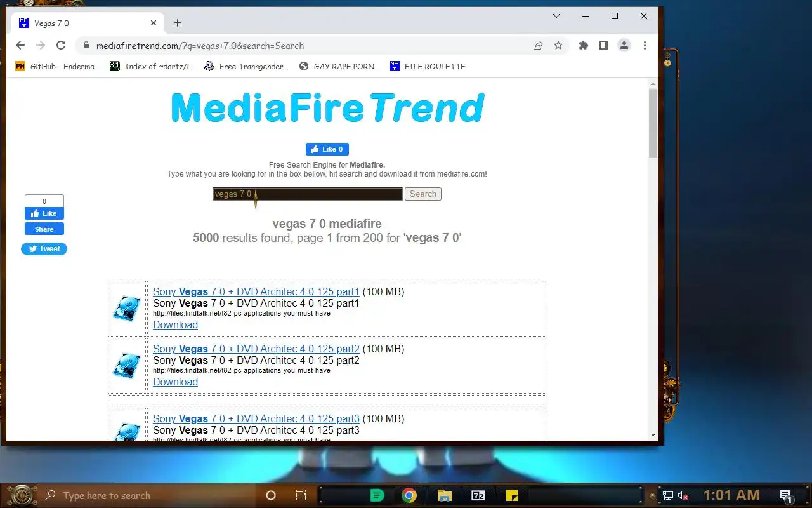Viewport: 812px width, 508px height.
Task: Click the MediaFireTrend logo
Action: [x=327, y=108]
